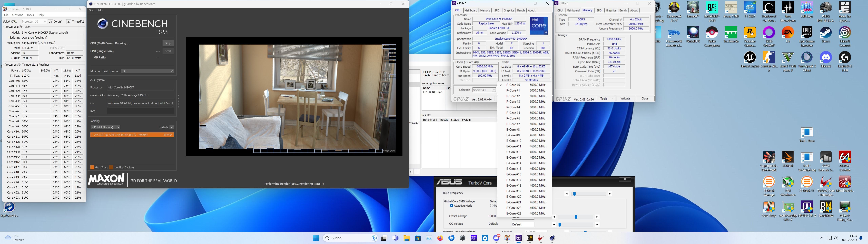Expand the Cinebench ranking Details dropdown
Viewport: 868px width, 244px height.
[172, 127]
